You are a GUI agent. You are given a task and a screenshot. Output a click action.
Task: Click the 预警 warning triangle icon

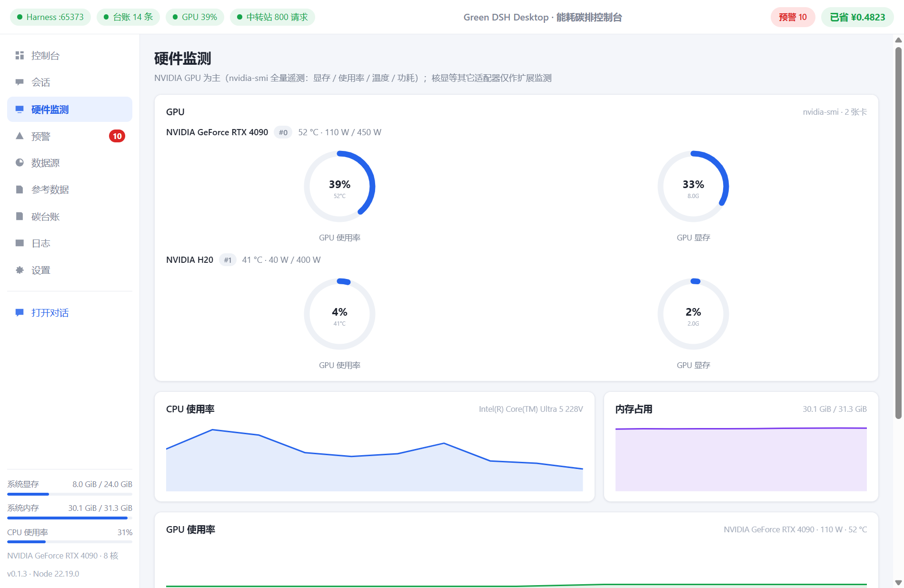[20, 136]
